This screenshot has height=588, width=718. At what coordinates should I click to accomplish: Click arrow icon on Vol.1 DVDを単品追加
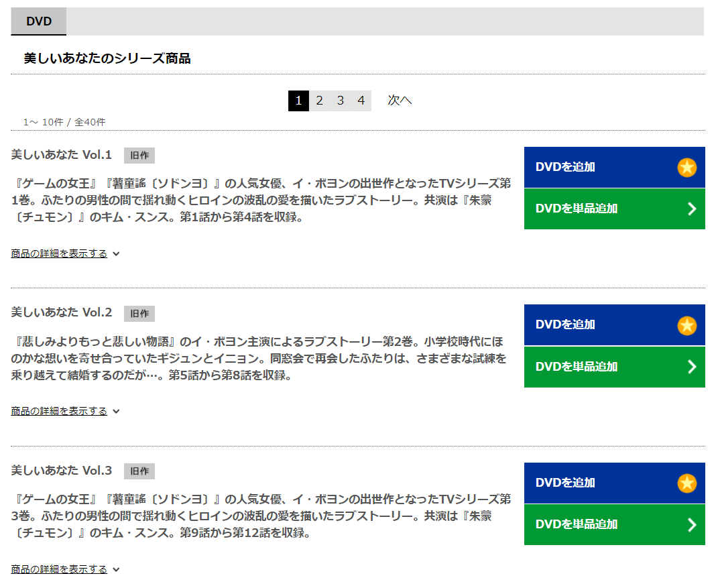(692, 209)
